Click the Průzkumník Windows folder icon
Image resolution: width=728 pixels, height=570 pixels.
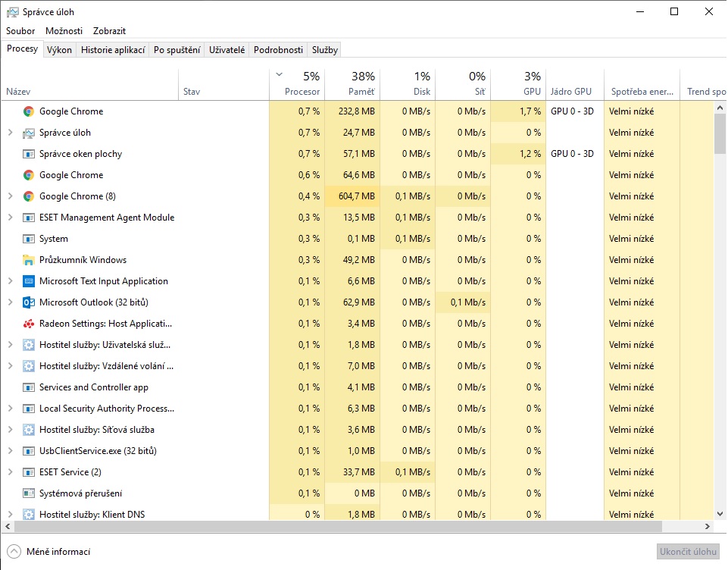pyautogui.click(x=29, y=260)
